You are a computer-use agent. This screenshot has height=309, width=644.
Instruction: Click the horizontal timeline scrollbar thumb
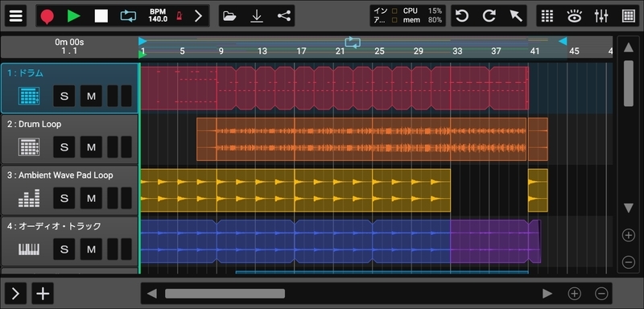pos(225,294)
